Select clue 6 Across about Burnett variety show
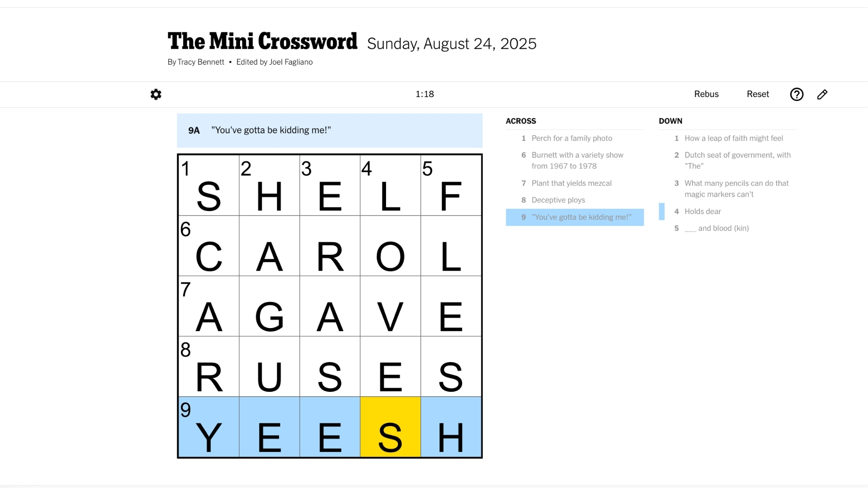 pyautogui.click(x=577, y=160)
